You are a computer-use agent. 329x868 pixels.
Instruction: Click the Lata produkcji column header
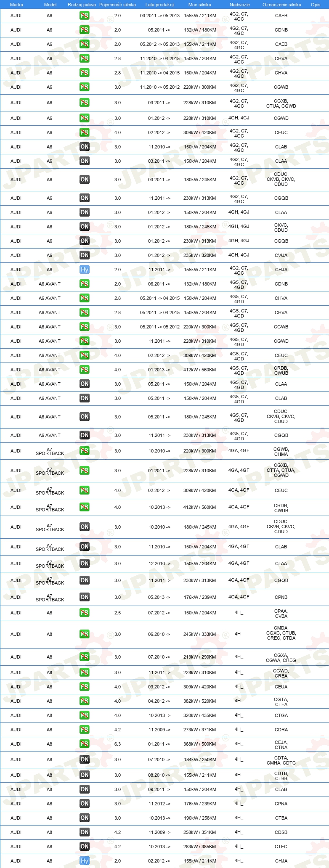point(160,5)
